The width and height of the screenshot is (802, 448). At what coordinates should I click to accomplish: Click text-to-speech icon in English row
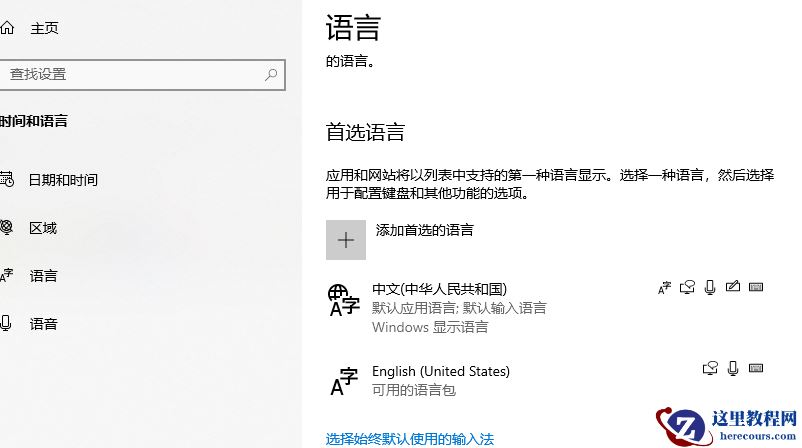tap(710, 368)
